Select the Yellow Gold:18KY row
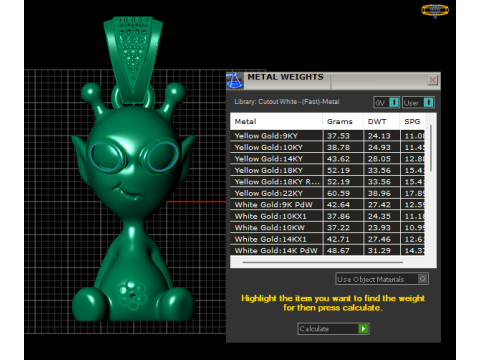480x360 pixels. (327, 170)
